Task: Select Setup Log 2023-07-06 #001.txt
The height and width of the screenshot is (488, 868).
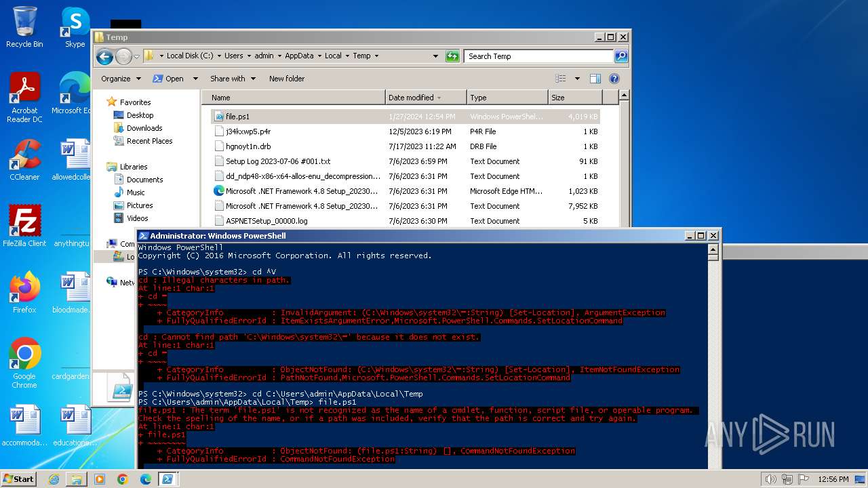Action: coord(406,161)
